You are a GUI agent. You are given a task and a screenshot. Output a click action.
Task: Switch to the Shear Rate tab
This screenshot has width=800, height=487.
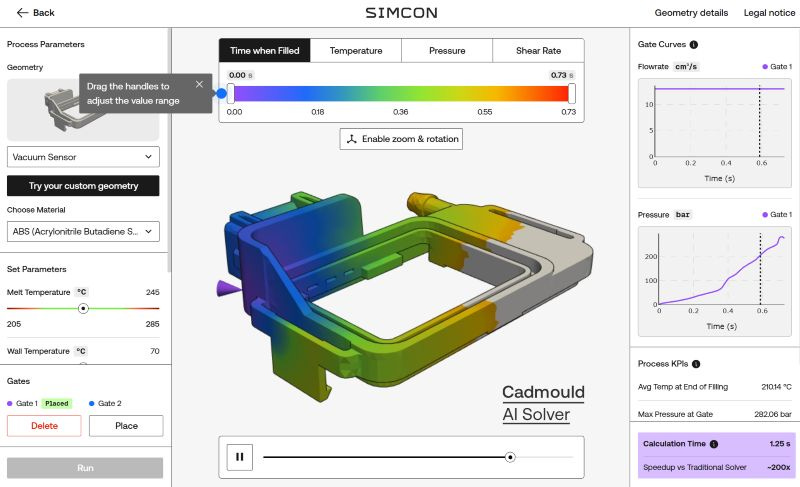(538, 50)
